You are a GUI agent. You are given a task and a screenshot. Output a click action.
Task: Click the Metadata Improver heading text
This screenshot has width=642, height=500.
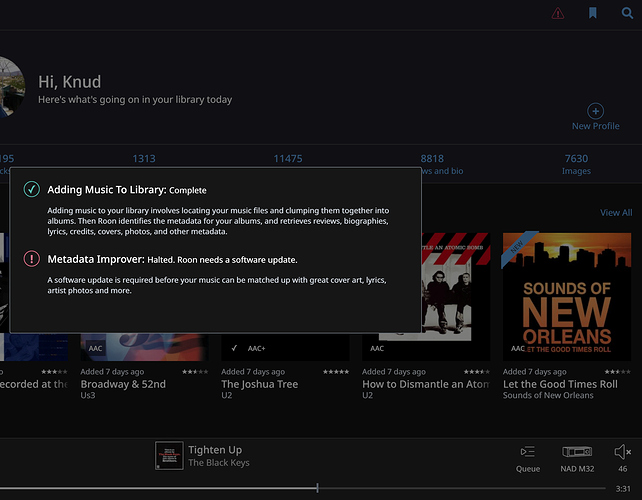pyautogui.click(x=96, y=259)
